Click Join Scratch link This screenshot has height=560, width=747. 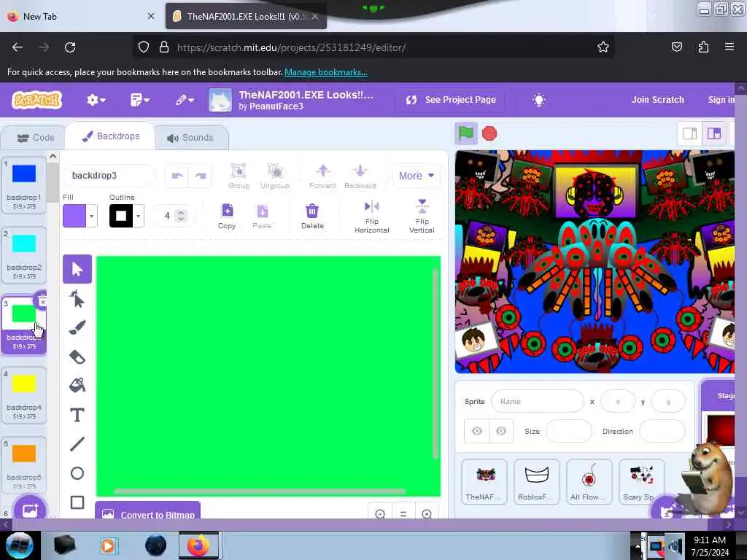pyautogui.click(x=657, y=100)
